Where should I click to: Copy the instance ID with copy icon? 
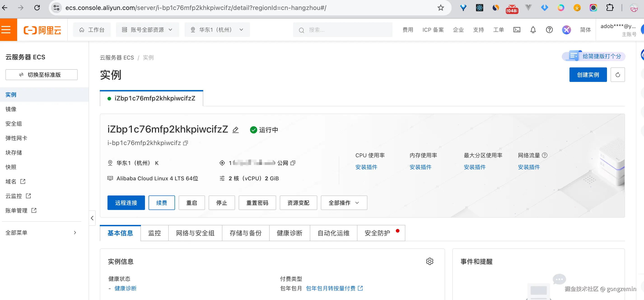(x=186, y=143)
